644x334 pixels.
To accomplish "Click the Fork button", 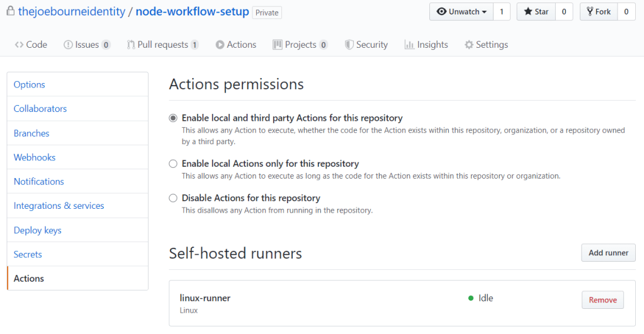I will tap(599, 11).
